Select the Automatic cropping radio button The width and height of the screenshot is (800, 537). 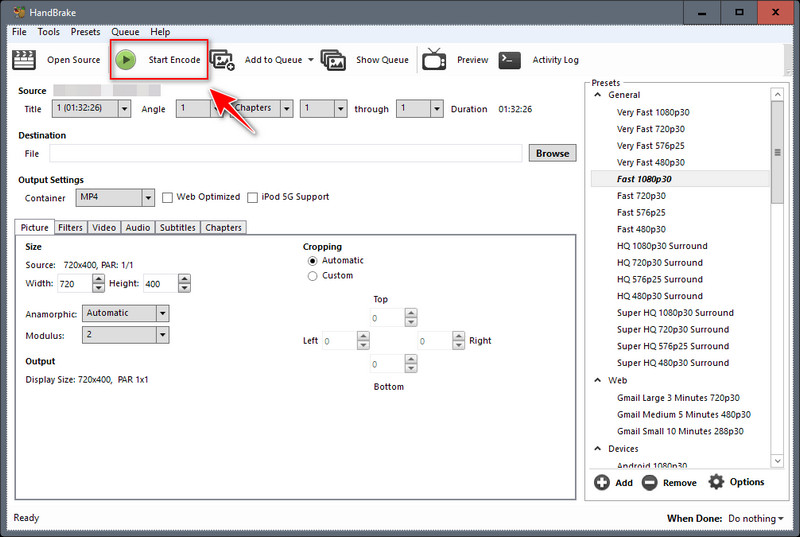(x=312, y=261)
